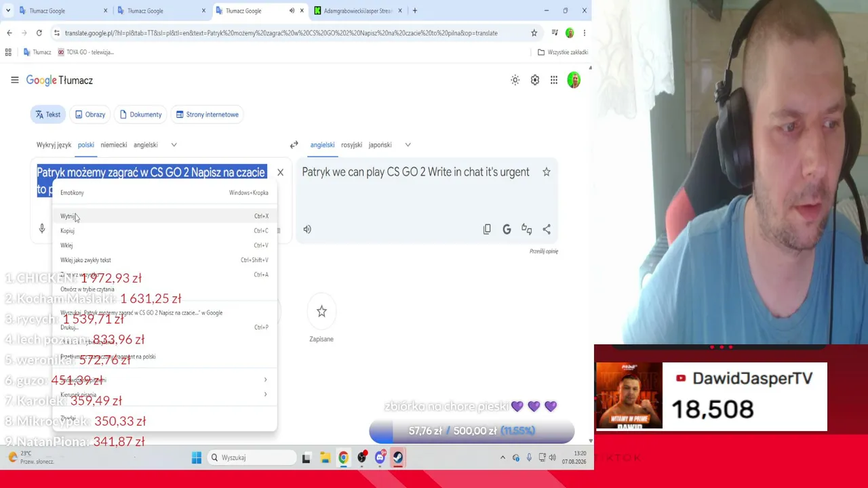Show hidden system tray icons
The width and height of the screenshot is (868, 488).
[x=502, y=457]
